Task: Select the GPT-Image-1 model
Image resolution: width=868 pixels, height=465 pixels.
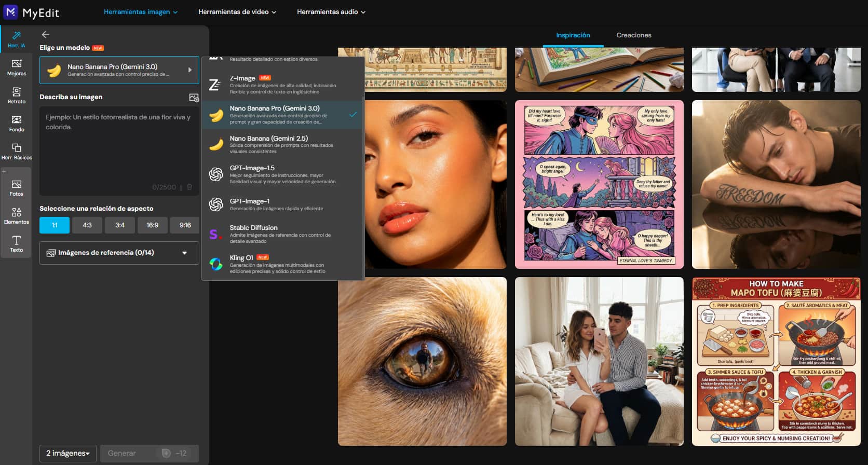Action: [283, 204]
